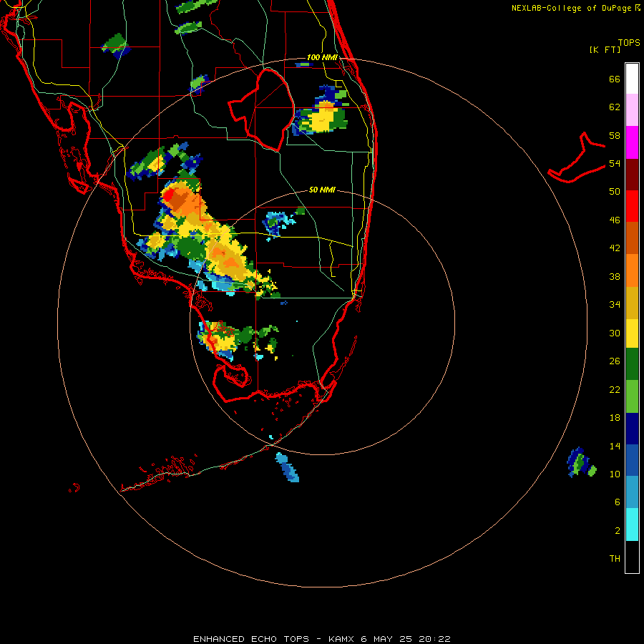The width and height of the screenshot is (644, 644).
Task: Select the 50 NMI range ring label
Action: tap(322, 190)
